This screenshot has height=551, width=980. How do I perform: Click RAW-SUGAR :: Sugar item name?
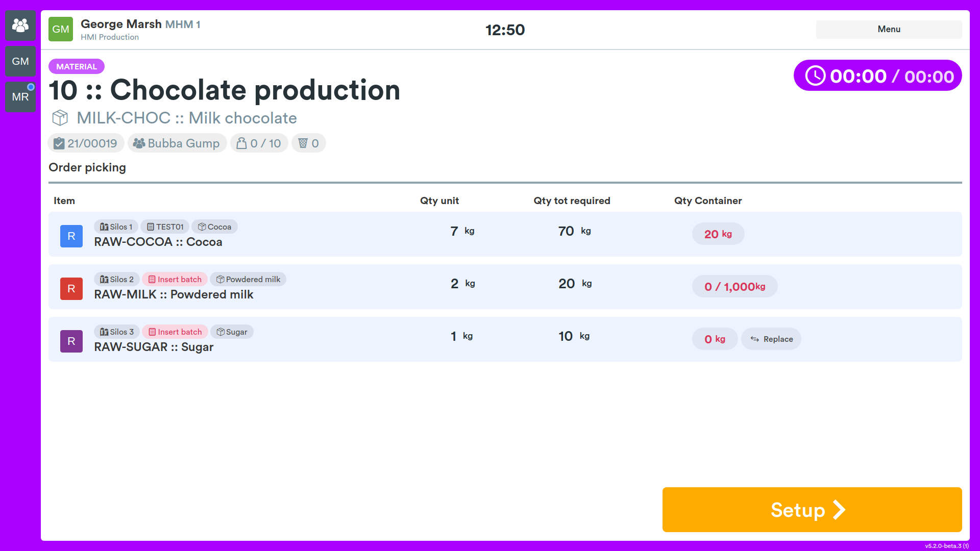154,347
